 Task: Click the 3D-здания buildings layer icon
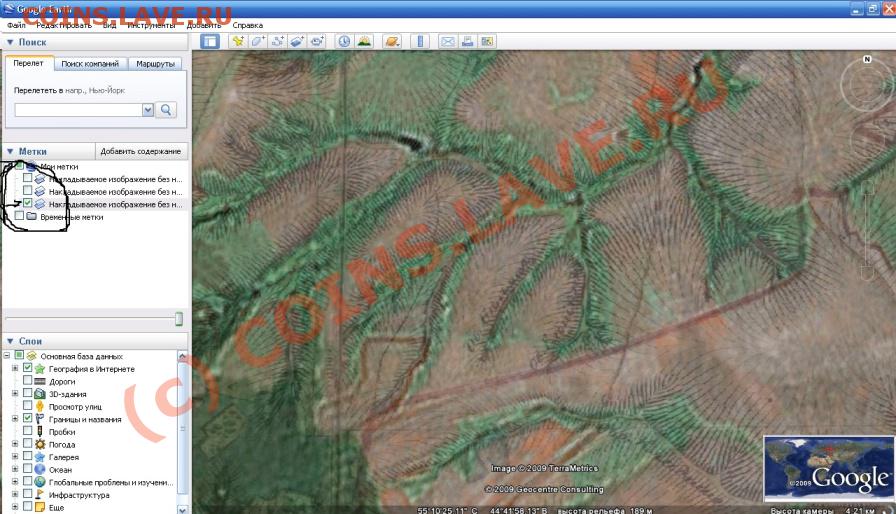coord(39,393)
